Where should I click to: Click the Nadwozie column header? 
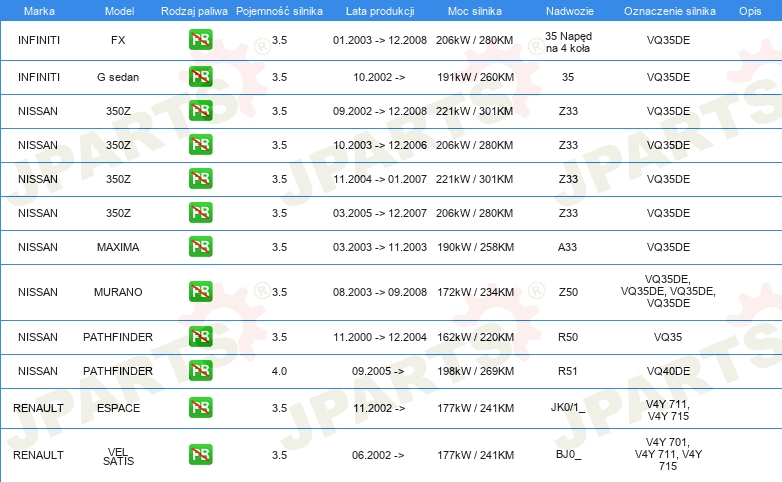568,10
